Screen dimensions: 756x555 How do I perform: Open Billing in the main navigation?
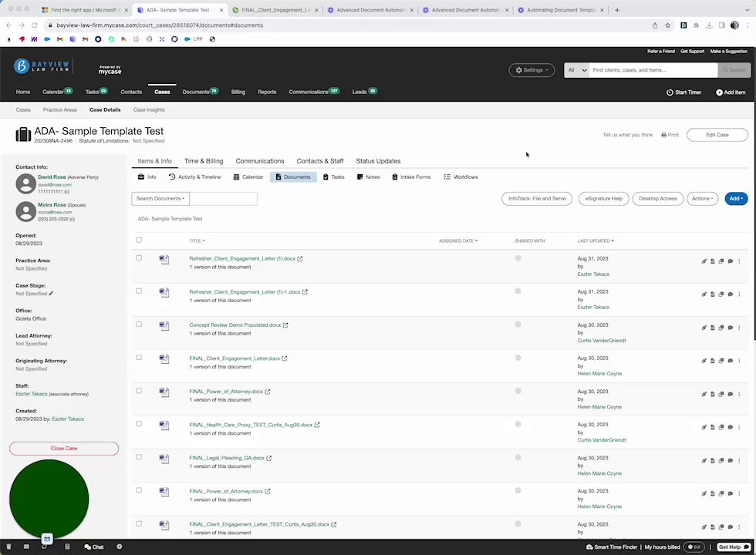pos(238,92)
